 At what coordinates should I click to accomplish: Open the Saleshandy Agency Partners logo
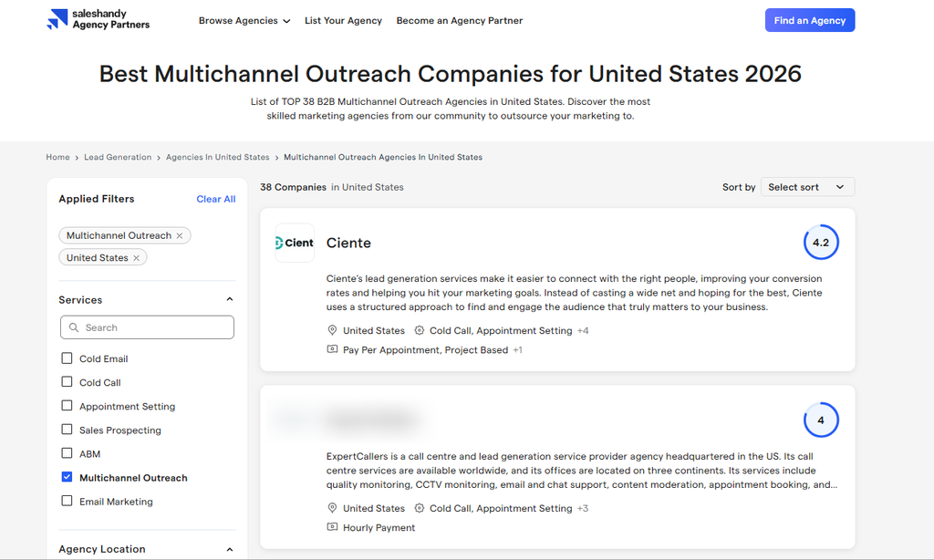[99, 19]
